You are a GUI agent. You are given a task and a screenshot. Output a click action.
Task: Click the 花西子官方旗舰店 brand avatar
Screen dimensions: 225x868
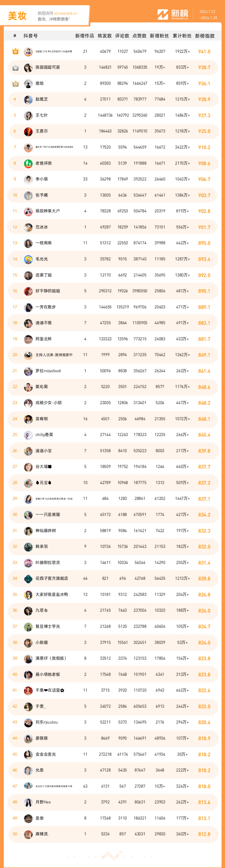[x=28, y=579]
